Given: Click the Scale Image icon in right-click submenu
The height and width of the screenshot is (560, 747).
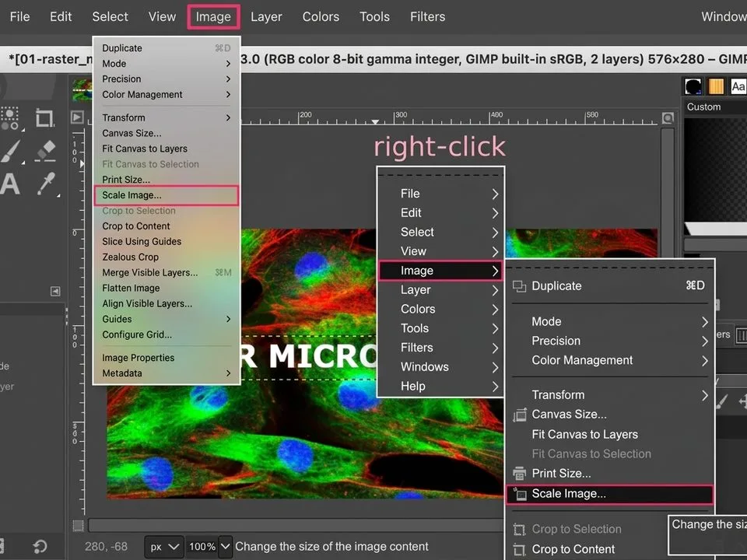Looking at the screenshot, I should pyautogui.click(x=519, y=494).
